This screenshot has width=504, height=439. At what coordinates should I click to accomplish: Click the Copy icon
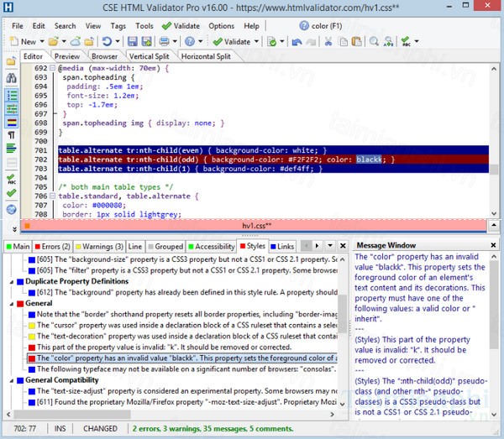point(344,42)
